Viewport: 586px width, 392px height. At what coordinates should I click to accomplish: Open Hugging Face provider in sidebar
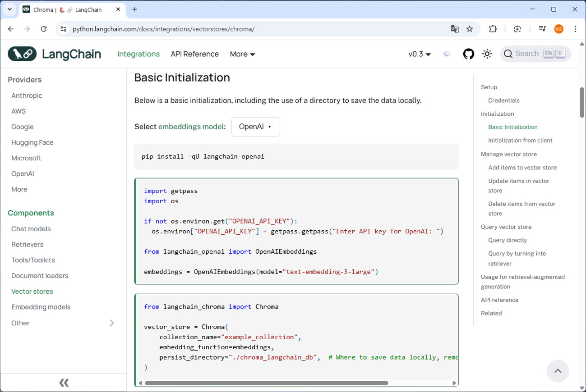click(x=32, y=142)
